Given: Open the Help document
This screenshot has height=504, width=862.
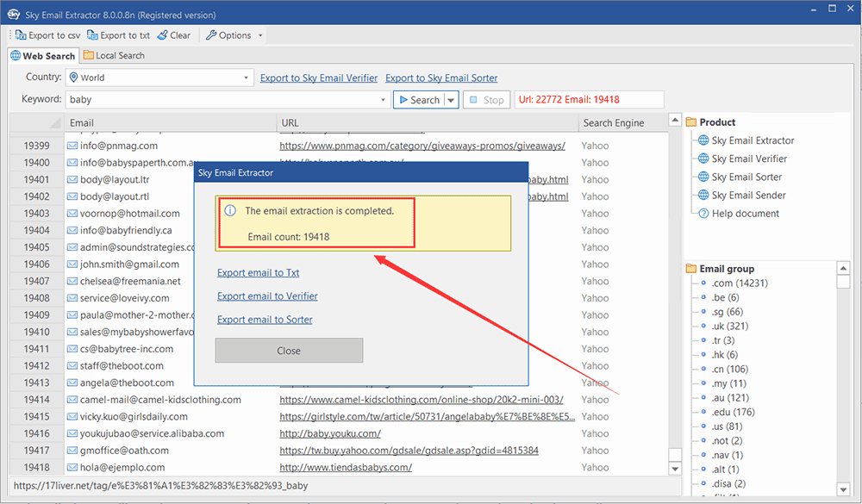Looking at the screenshot, I should 745,214.
